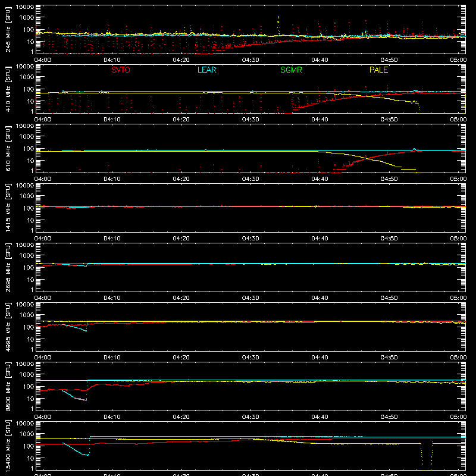The image size is (476, 476).
Task: Click the 04:30 tick label of the 8800 MHz plot
Action: [250, 417]
